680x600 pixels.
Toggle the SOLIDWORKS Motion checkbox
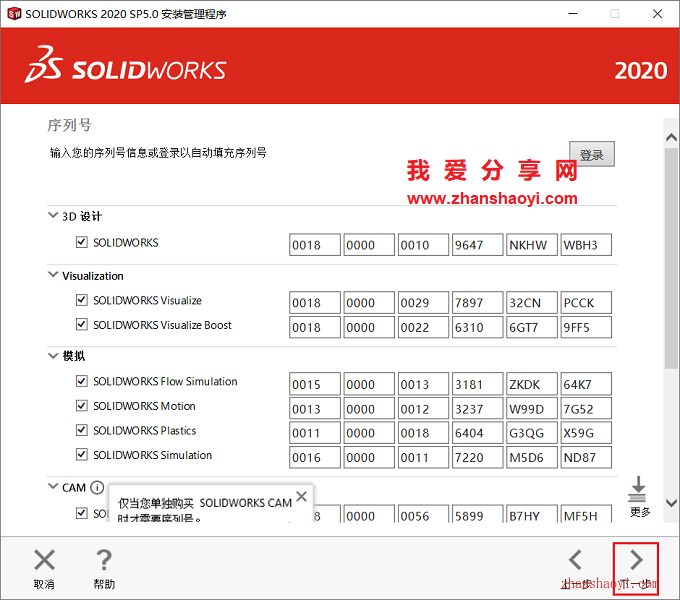(82, 405)
